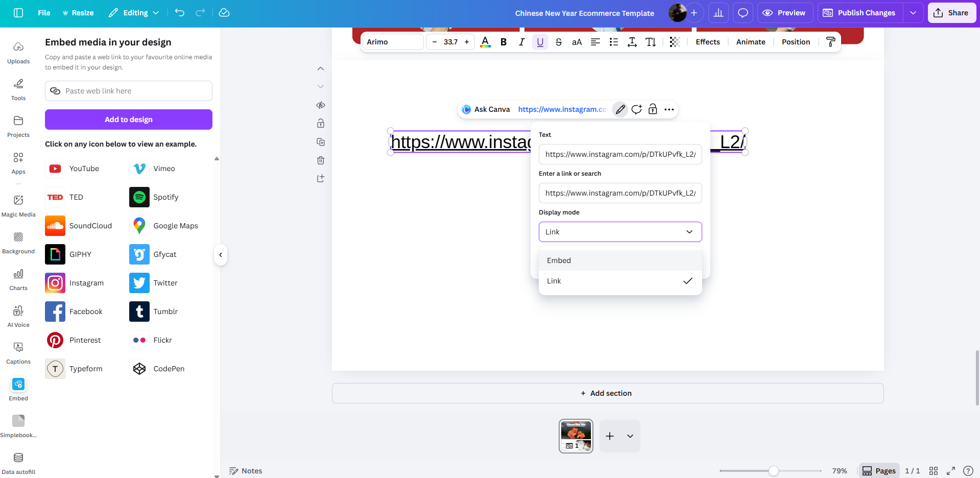
Task: Click the copy style paint roller icon
Action: pyautogui.click(x=830, y=42)
